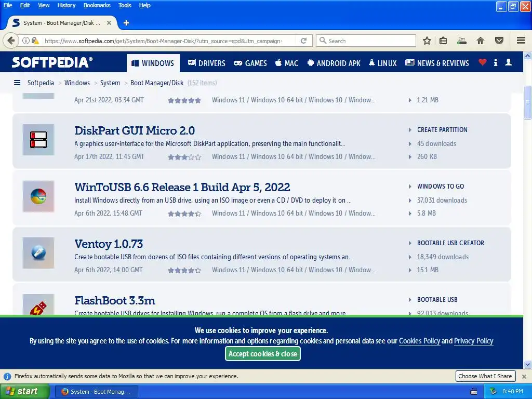Viewport: 532px width, 399px height.
Task: Click the Softpedia breadcrumb link
Action: [41, 83]
